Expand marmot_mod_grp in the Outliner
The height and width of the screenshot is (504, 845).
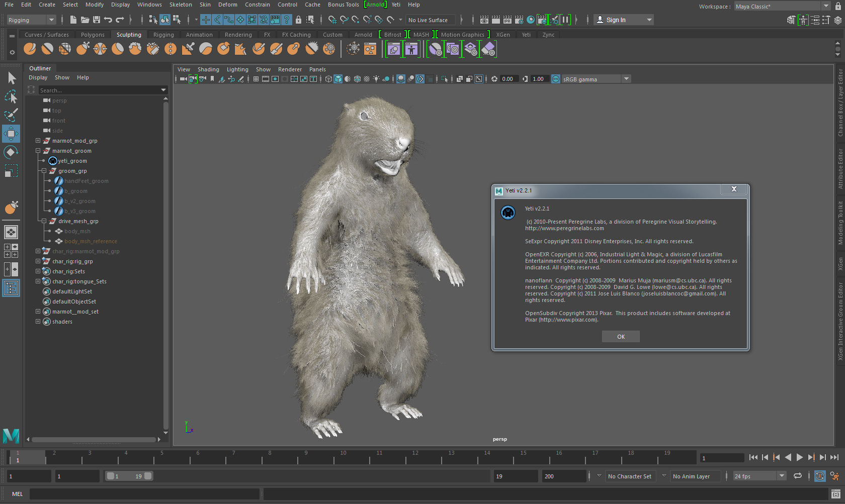click(x=38, y=141)
